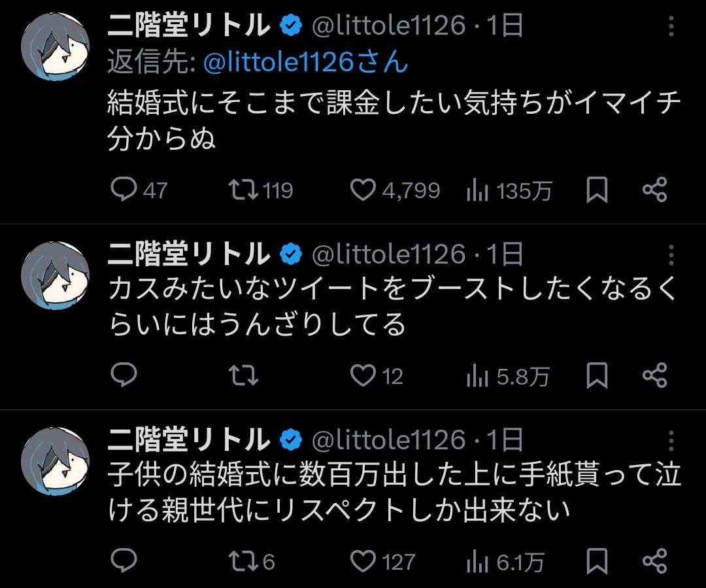This screenshot has width=706, height=588.
Task: Bookmark the tweet with 5.8万 views
Action: tap(597, 375)
